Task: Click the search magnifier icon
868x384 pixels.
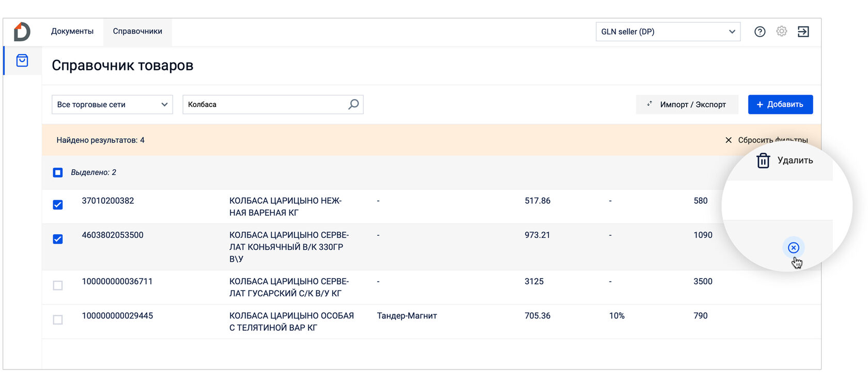Action: pos(353,104)
